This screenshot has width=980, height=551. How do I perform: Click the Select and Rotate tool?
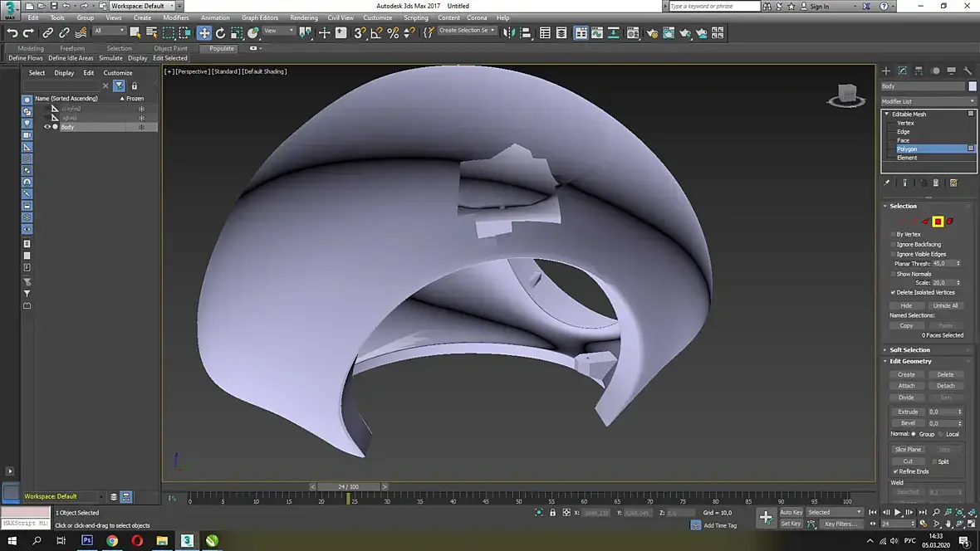(220, 33)
